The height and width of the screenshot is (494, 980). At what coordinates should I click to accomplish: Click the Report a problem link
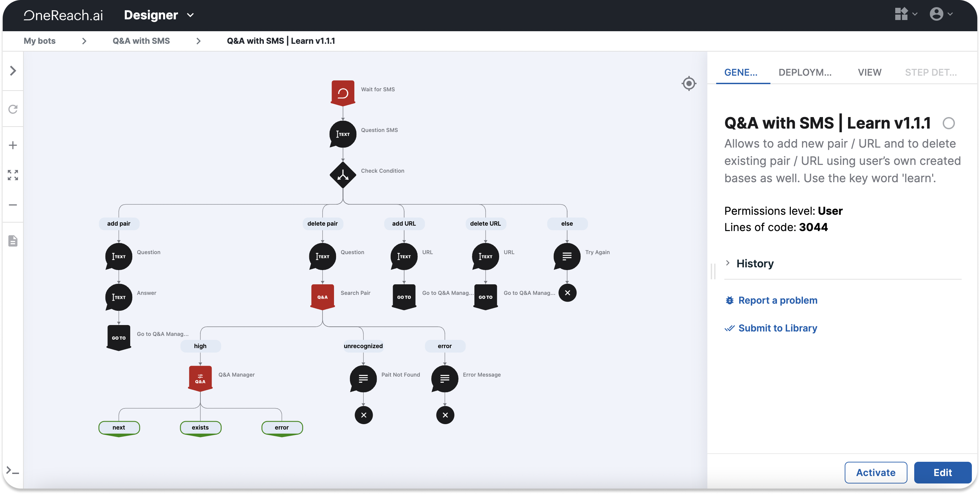(x=777, y=300)
